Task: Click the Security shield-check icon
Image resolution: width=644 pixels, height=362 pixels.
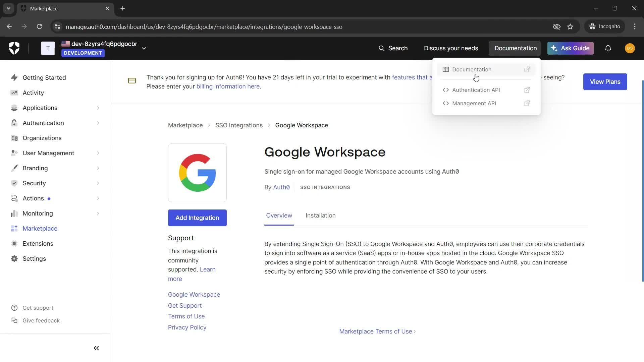Action: click(x=14, y=183)
